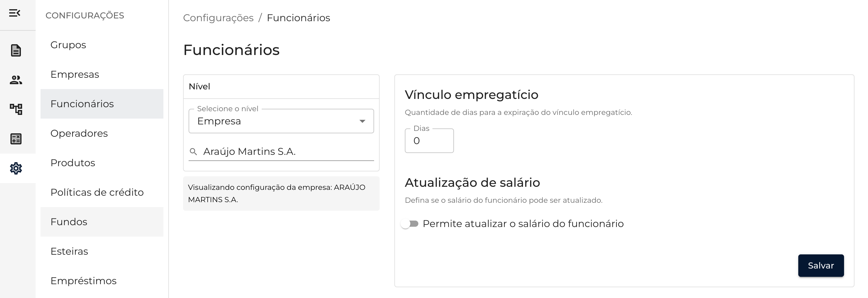Open the people icon in sidebar
868x298 pixels.
coord(16,80)
